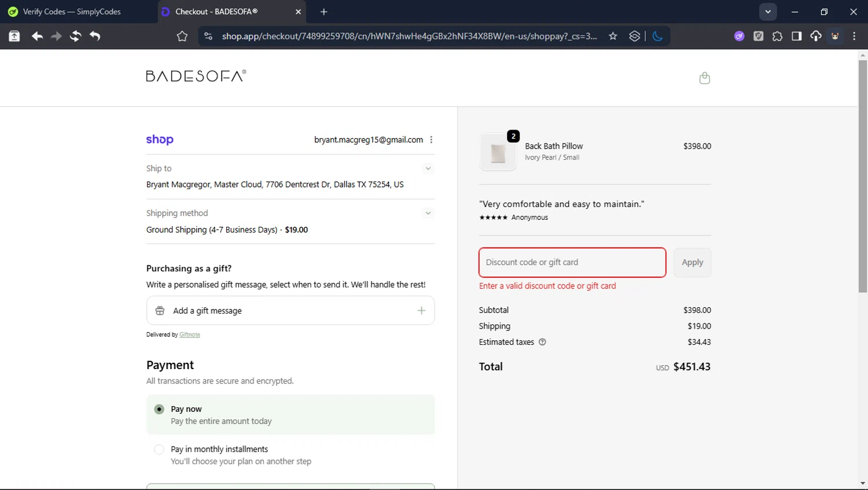Click the plus icon for gift message

[421, 311]
